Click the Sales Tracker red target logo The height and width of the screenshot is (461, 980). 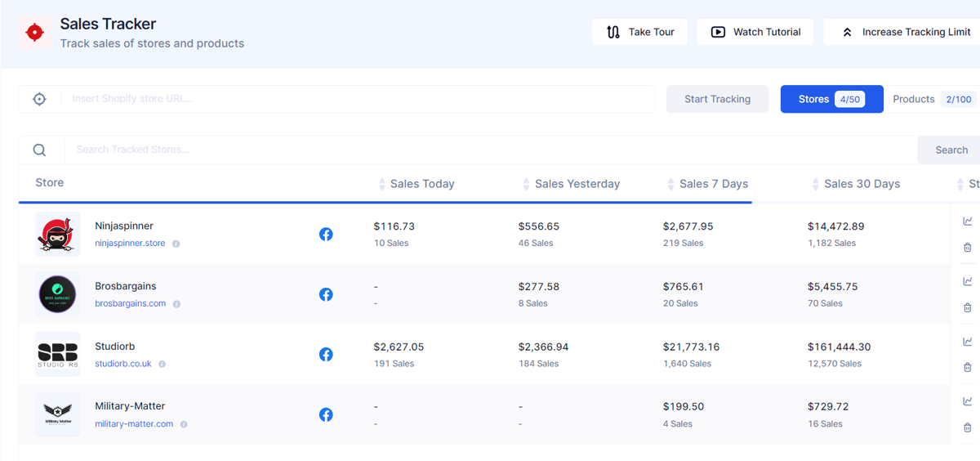[34, 33]
